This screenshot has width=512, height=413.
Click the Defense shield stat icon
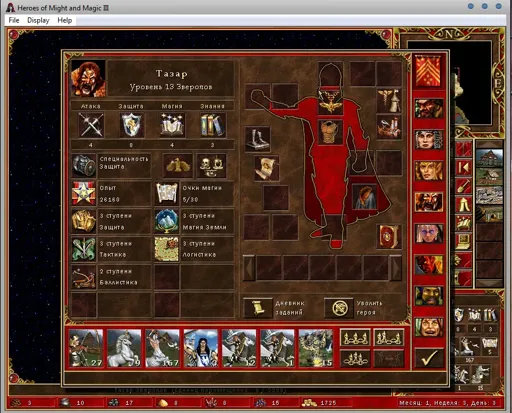pyautogui.click(x=131, y=125)
